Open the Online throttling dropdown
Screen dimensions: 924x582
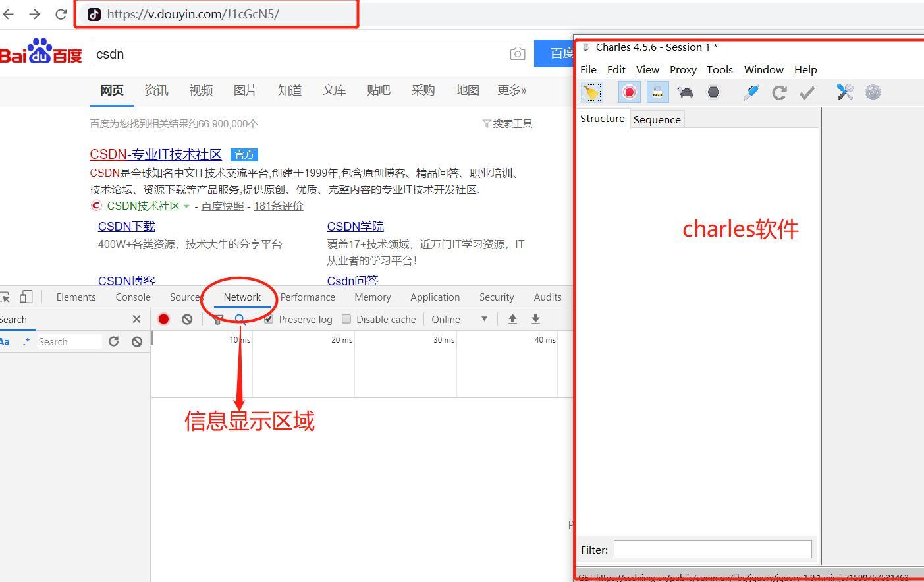pos(459,319)
